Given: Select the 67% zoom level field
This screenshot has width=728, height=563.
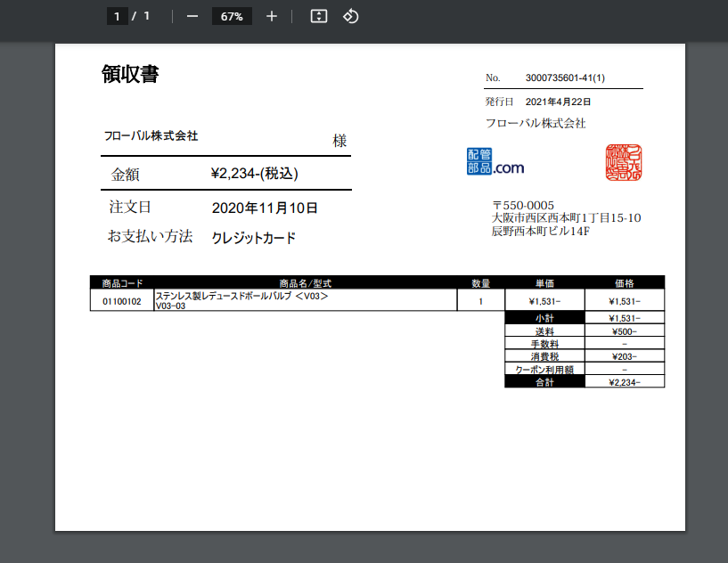Looking at the screenshot, I should tap(232, 16).
